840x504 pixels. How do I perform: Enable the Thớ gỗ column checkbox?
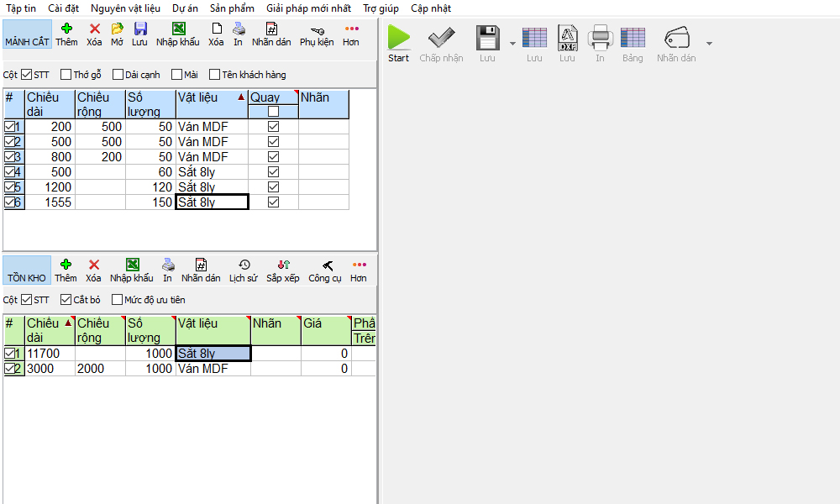66,75
